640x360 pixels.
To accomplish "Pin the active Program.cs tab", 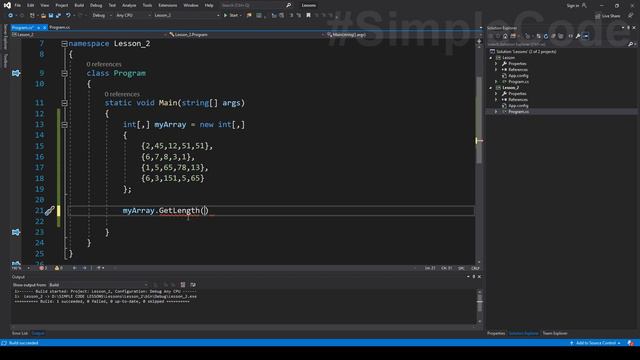I will pos(38,27).
